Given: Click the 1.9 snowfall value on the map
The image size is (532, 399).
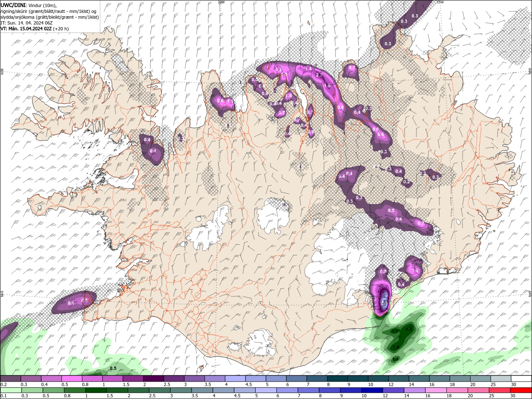Looking at the screenshot, I should tap(327, 86).
